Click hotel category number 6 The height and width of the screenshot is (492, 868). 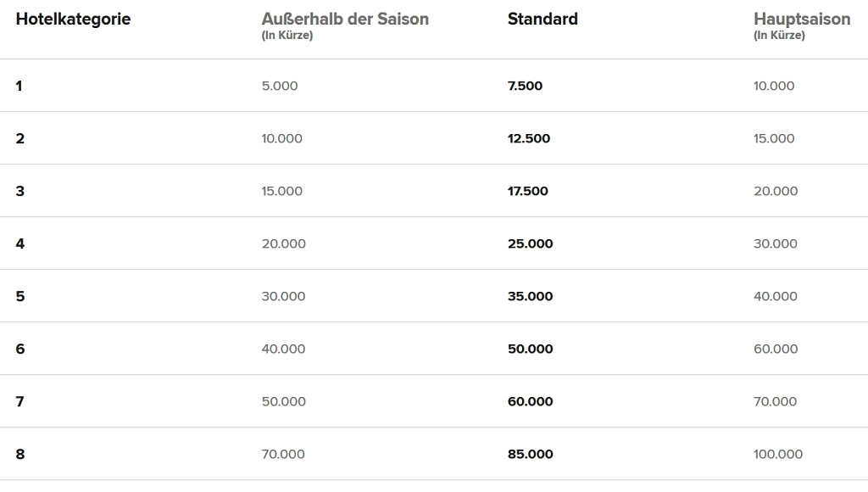(20, 349)
